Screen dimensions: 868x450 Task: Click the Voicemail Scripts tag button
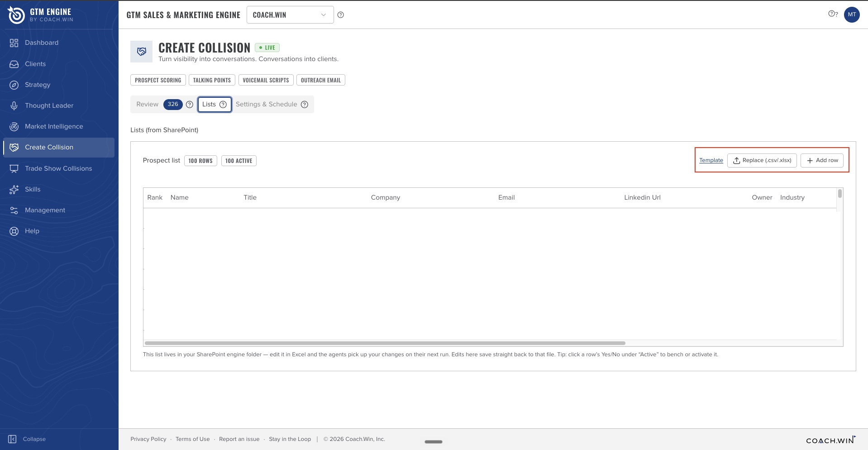click(266, 80)
